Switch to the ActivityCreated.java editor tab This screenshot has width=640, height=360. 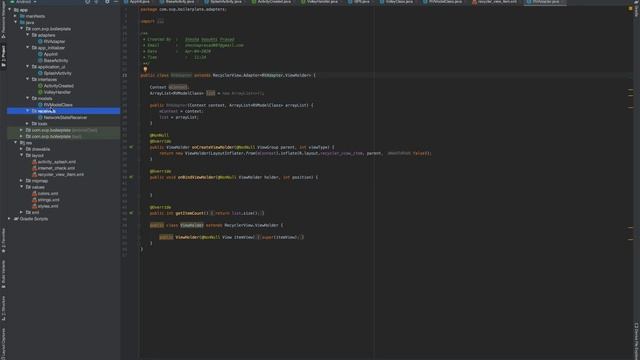272,2
